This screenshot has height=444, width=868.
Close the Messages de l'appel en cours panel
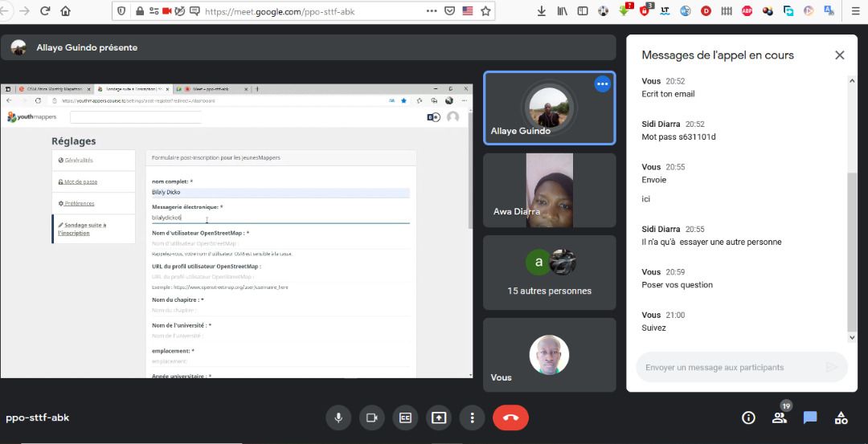[x=840, y=55]
